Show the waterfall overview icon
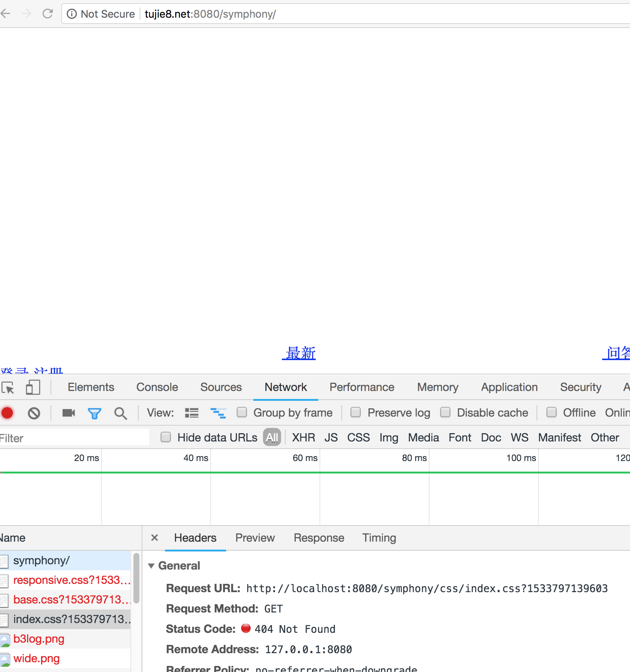 point(218,413)
